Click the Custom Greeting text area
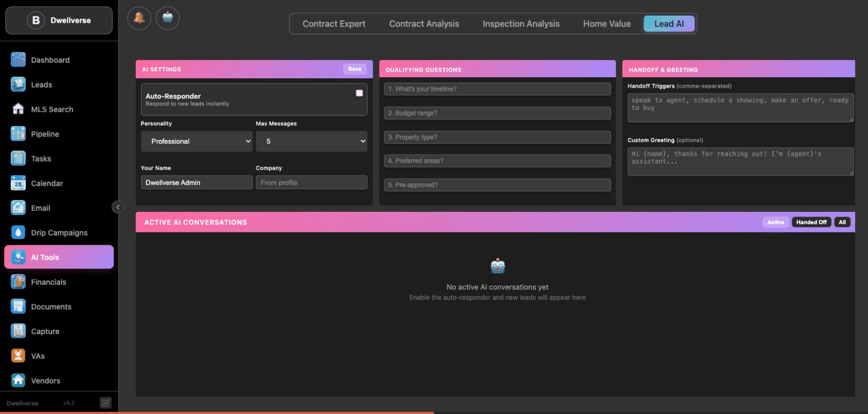Viewport: 868px width, 414px height. point(740,162)
